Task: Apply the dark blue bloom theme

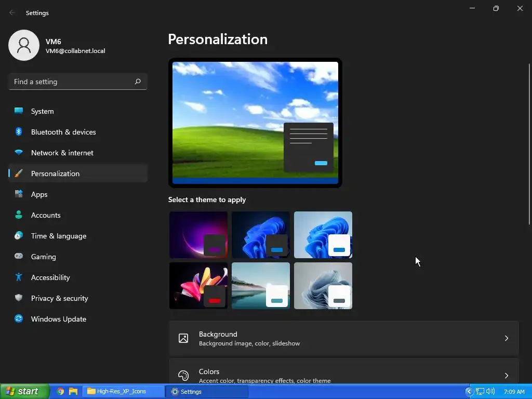Action: point(261,235)
